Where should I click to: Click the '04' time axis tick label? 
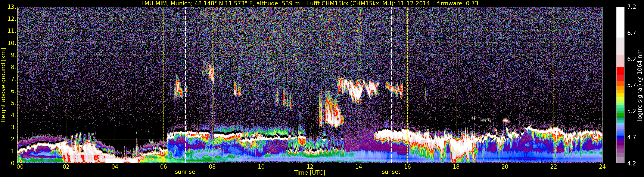click(115, 167)
